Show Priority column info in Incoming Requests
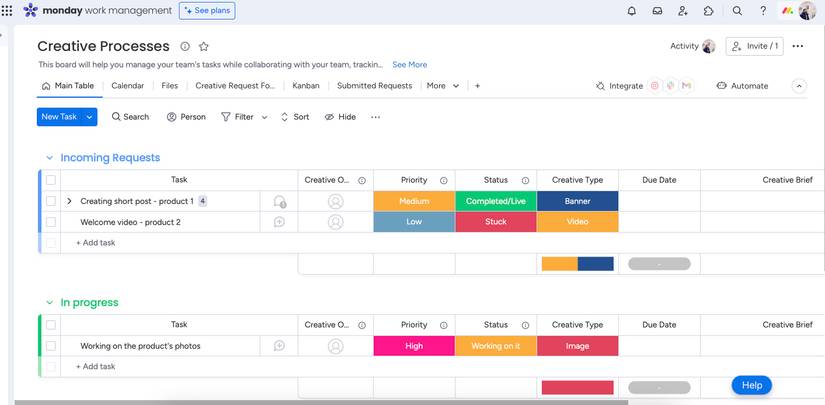 pyautogui.click(x=444, y=180)
